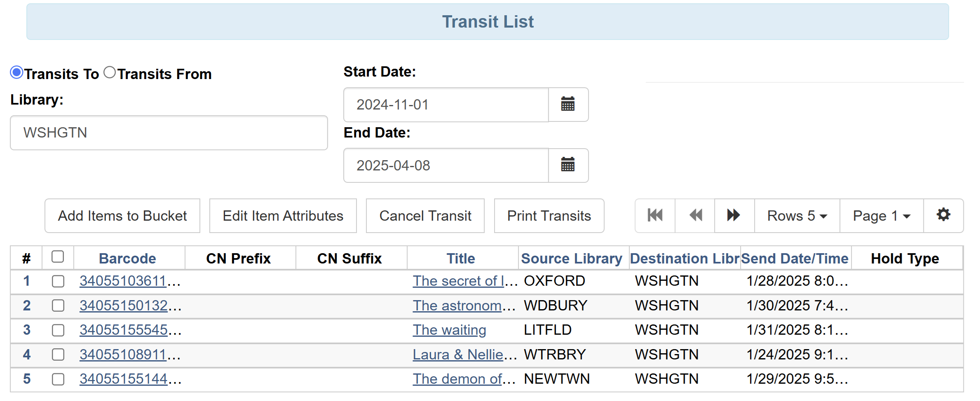Viewport: 980px width, 401px height.
Task: Open the Rows 5 dropdown
Action: [x=796, y=215]
